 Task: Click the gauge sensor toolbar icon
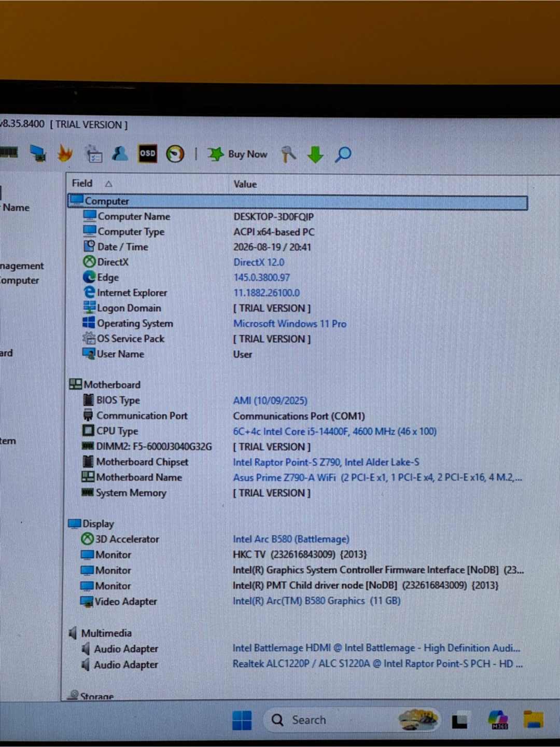(175, 154)
